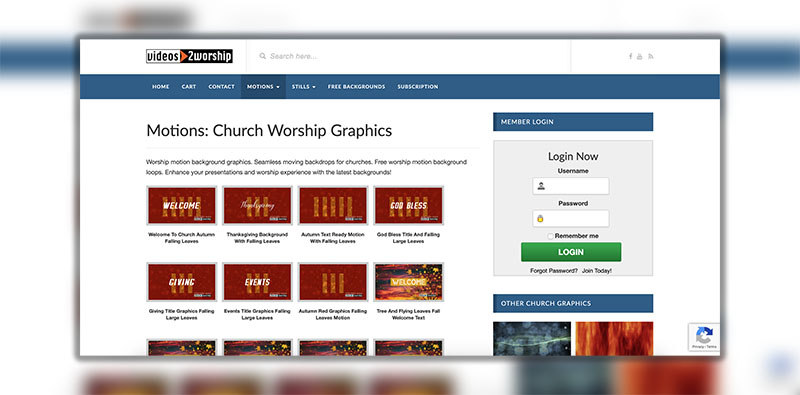Open the Free Backgrounds menu item

pos(356,87)
